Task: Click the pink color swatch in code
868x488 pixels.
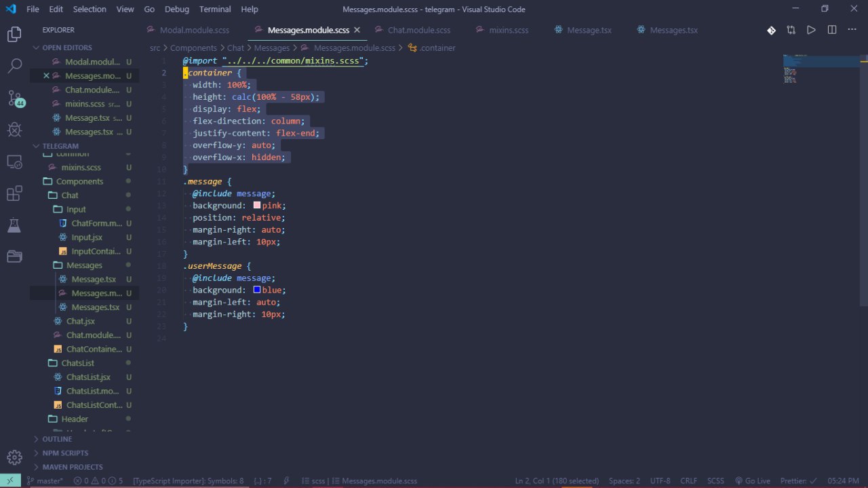Action: (x=257, y=206)
